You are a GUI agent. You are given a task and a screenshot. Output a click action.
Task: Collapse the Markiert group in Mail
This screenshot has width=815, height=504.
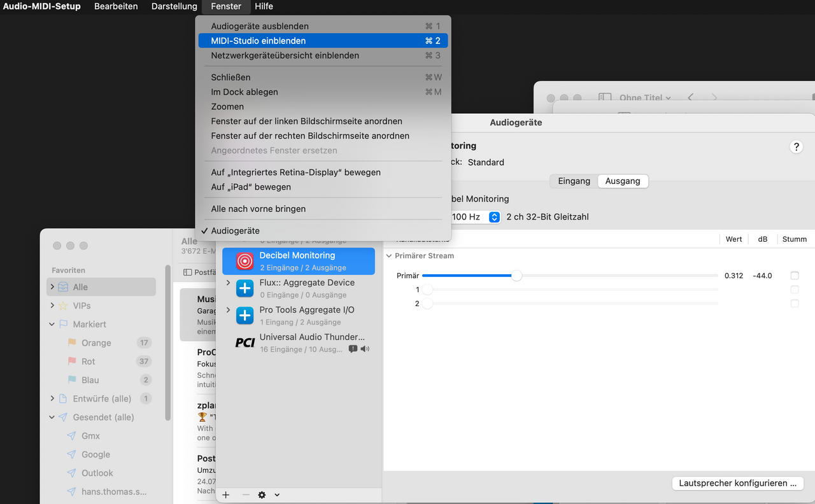[x=52, y=324]
